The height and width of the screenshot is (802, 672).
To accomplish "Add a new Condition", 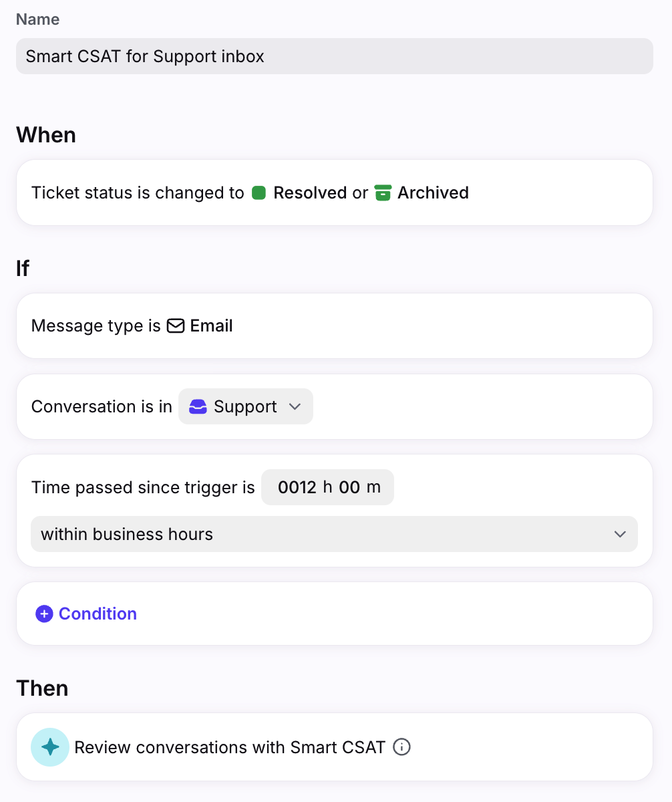I will coord(86,614).
